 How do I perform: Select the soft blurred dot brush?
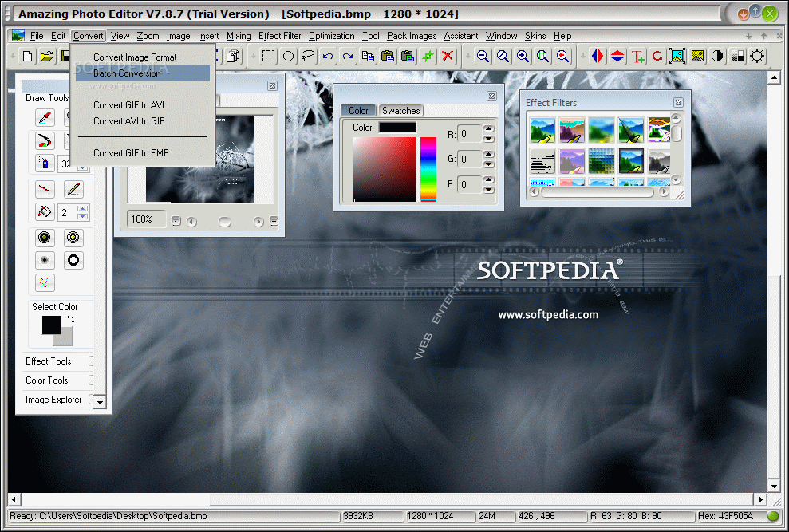45,260
